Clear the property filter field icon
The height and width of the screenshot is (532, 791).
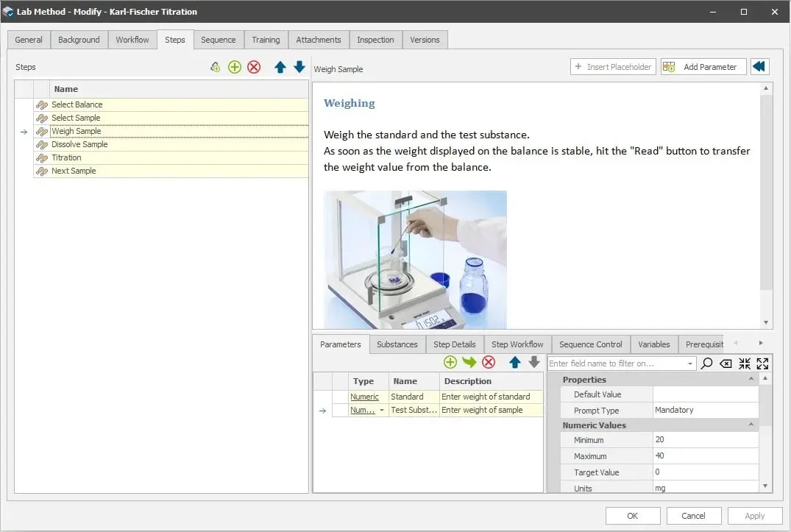pyautogui.click(x=726, y=363)
